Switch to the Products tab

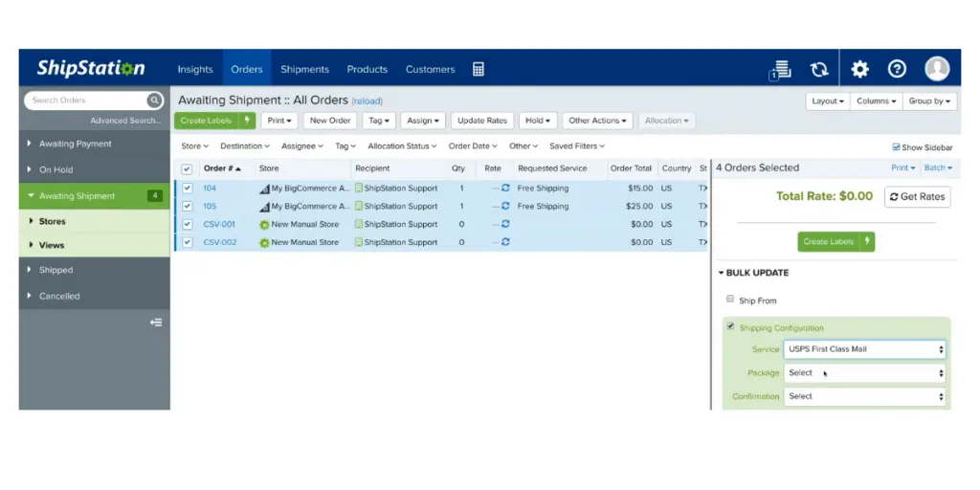[x=367, y=69]
